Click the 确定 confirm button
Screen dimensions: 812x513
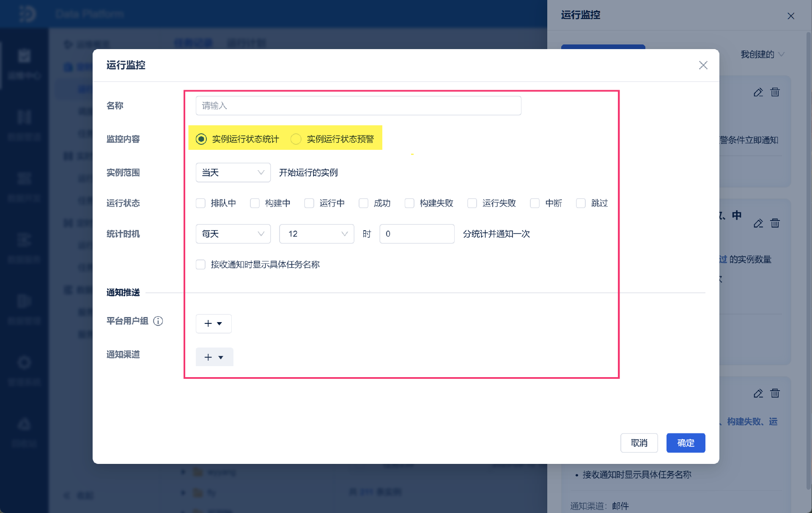coord(685,443)
